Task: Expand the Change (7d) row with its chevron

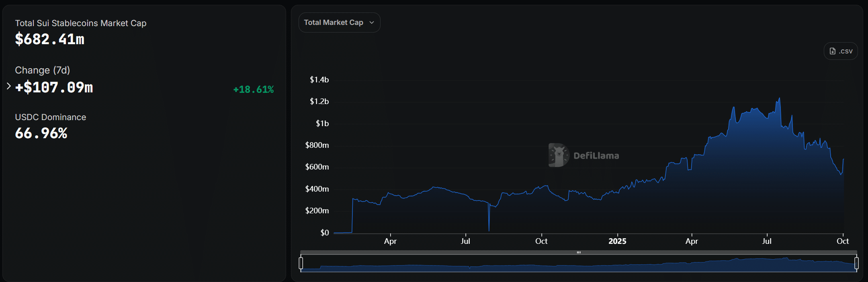Action: tap(8, 86)
